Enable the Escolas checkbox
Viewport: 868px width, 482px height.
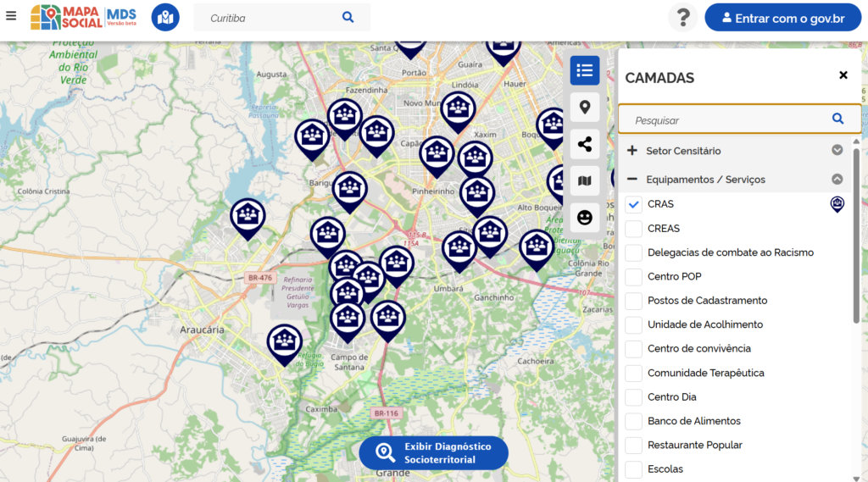633,469
